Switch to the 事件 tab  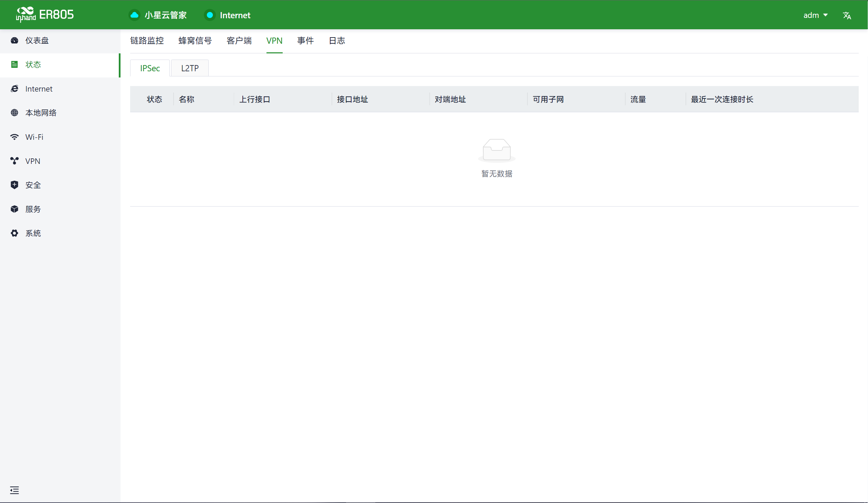point(305,41)
